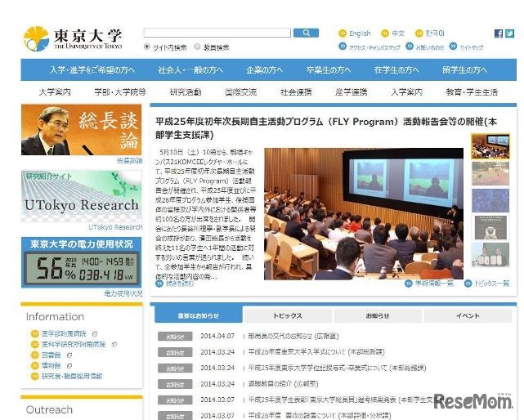Open 産学連携 navigation item

click(x=352, y=92)
